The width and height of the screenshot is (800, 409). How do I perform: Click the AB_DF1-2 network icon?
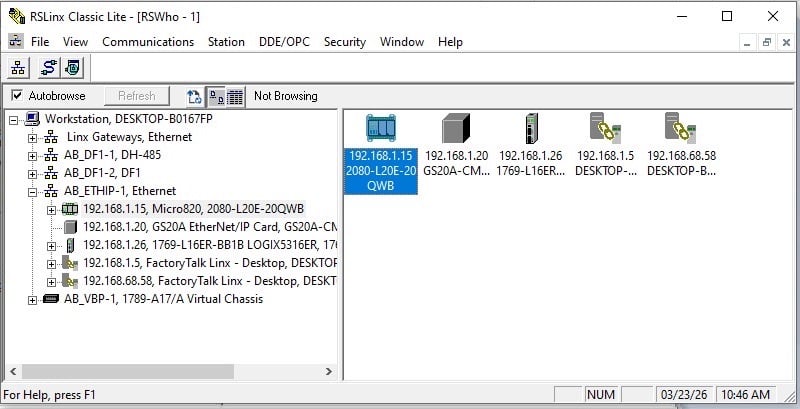(x=51, y=173)
